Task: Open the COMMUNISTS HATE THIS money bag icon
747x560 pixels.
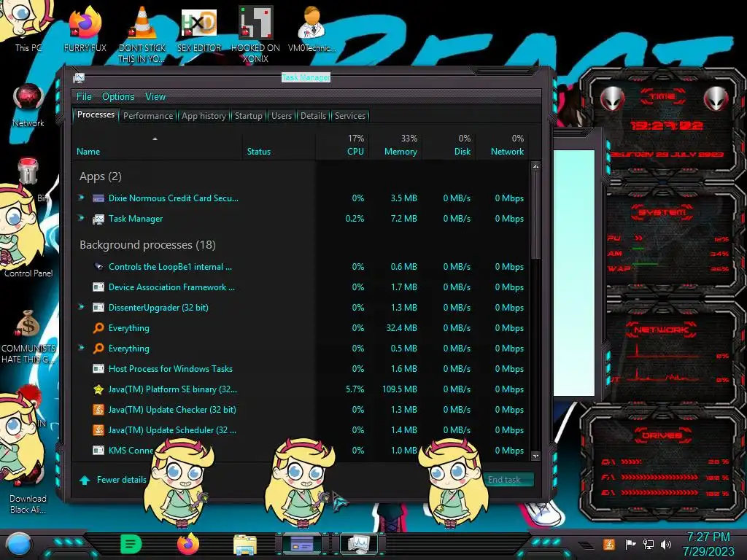Action: [28, 335]
